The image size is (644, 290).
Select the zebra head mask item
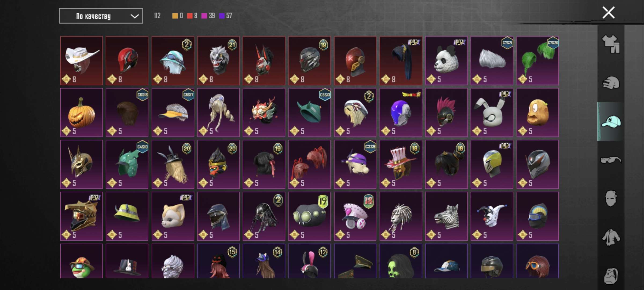tap(446, 216)
